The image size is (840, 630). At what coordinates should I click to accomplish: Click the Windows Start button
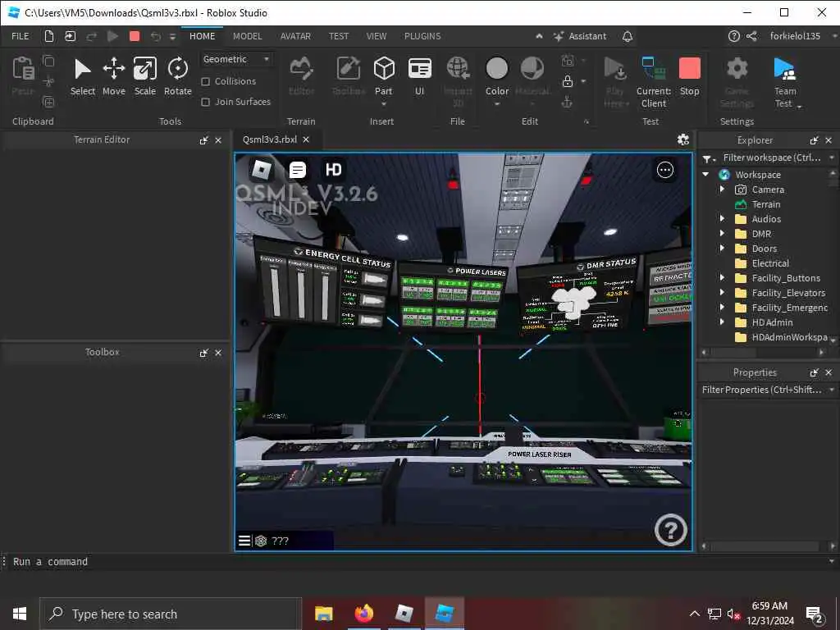pos(20,614)
